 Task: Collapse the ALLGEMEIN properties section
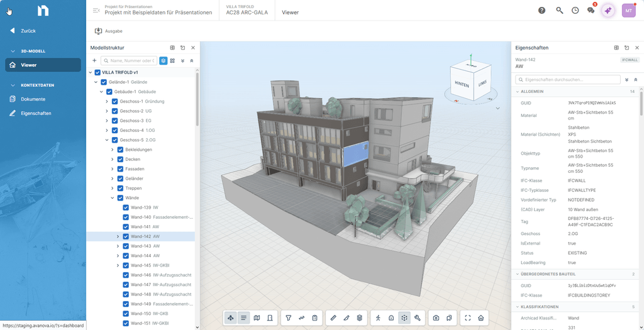pos(517,91)
